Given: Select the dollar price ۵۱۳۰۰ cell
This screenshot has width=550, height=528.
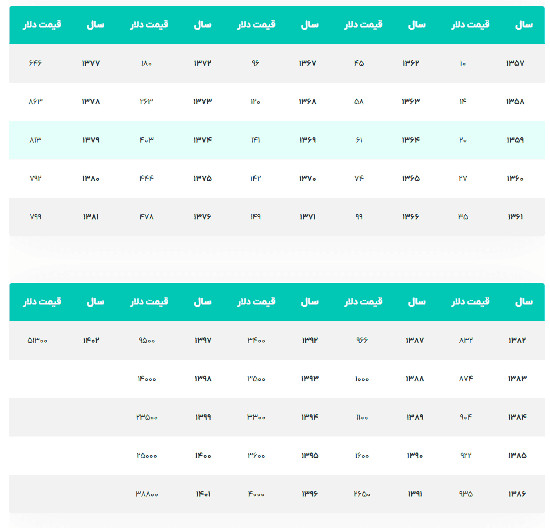Looking at the screenshot, I should [37, 340].
